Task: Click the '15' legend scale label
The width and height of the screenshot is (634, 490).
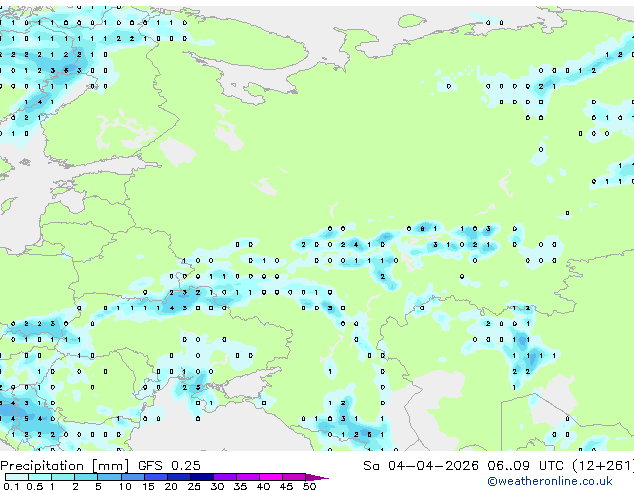Action: pyautogui.click(x=148, y=486)
